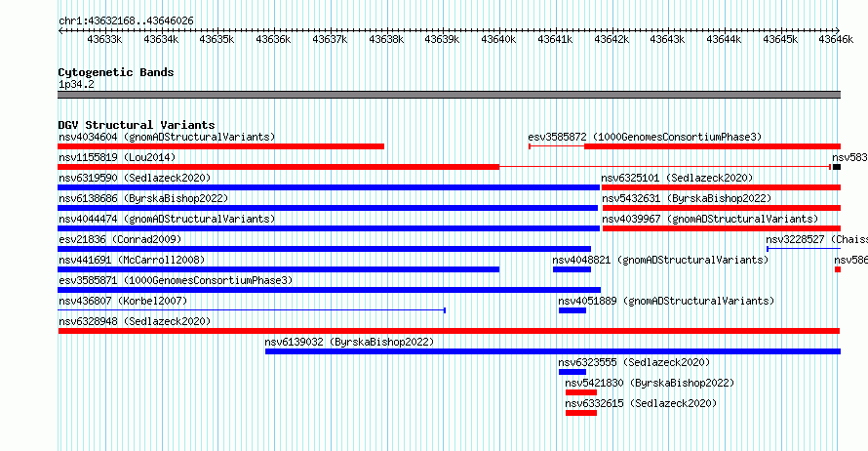Click the blue bar under nsv6139032
868x451 pixels.
[x=553, y=351]
